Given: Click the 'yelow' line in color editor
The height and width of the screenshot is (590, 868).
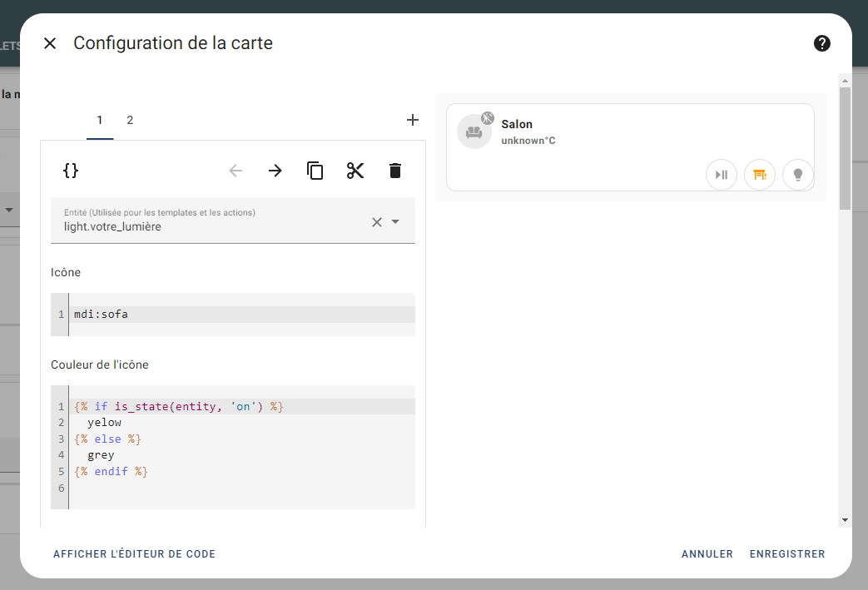Looking at the screenshot, I should 242,422.
